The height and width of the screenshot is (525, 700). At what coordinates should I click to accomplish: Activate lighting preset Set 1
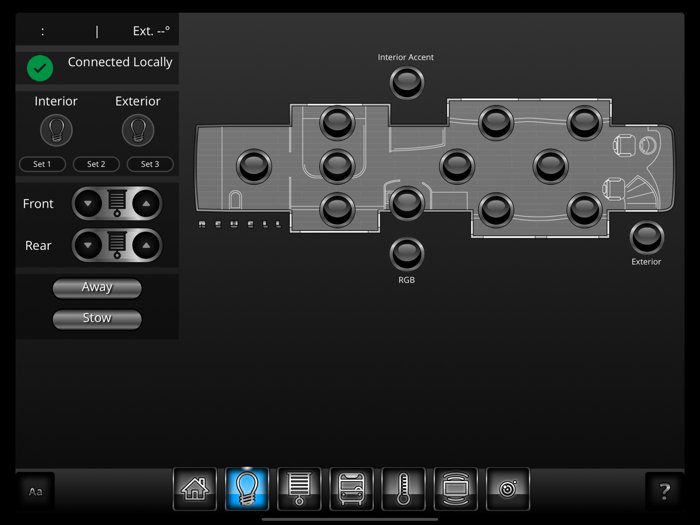(42, 164)
